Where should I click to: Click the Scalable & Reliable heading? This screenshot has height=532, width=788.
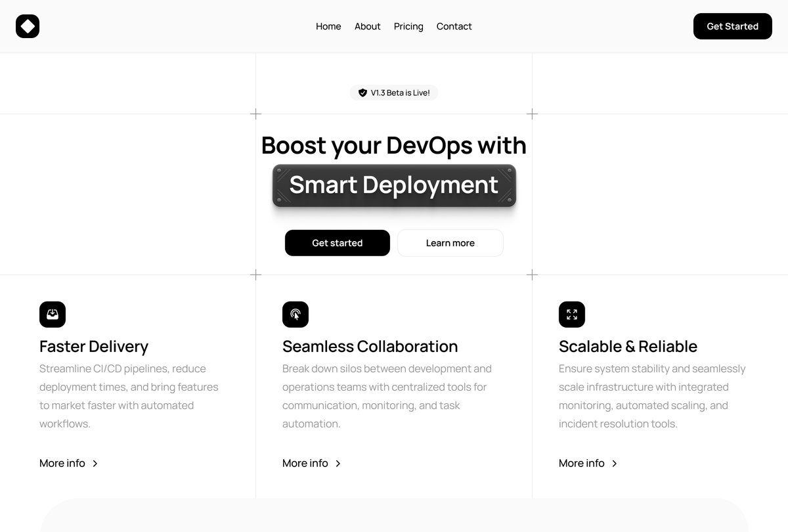click(x=628, y=346)
